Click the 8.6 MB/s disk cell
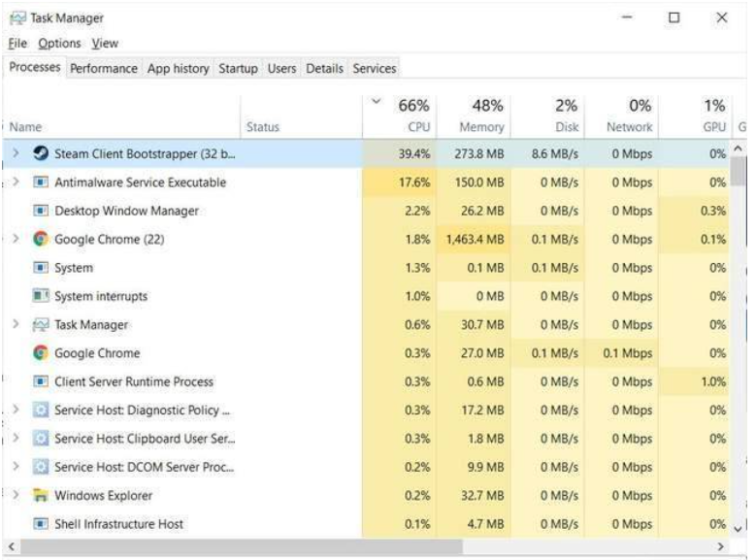 547,154
